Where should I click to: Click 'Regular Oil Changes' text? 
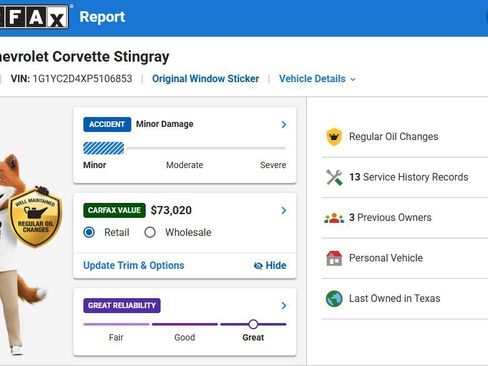click(393, 137)
